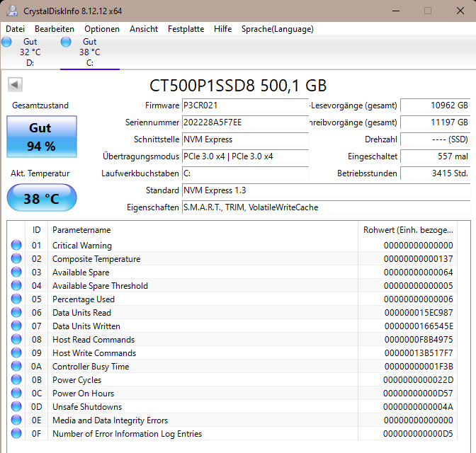Open the Optionen menu

[102, 29]
